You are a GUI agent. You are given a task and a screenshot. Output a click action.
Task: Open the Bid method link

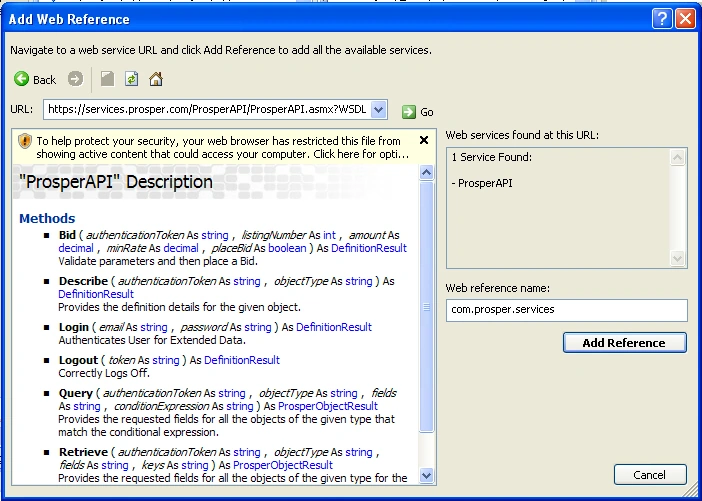pos(67,235)
